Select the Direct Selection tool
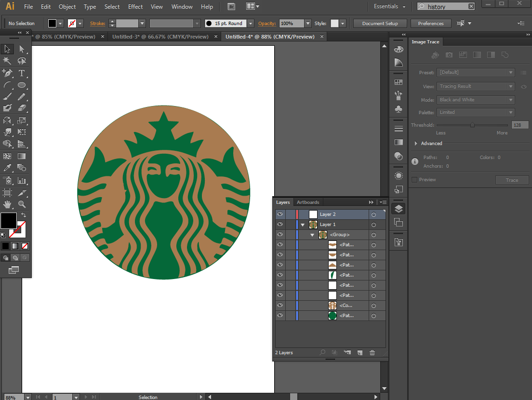This screenshot has width=532, height=400. point(22,49)
